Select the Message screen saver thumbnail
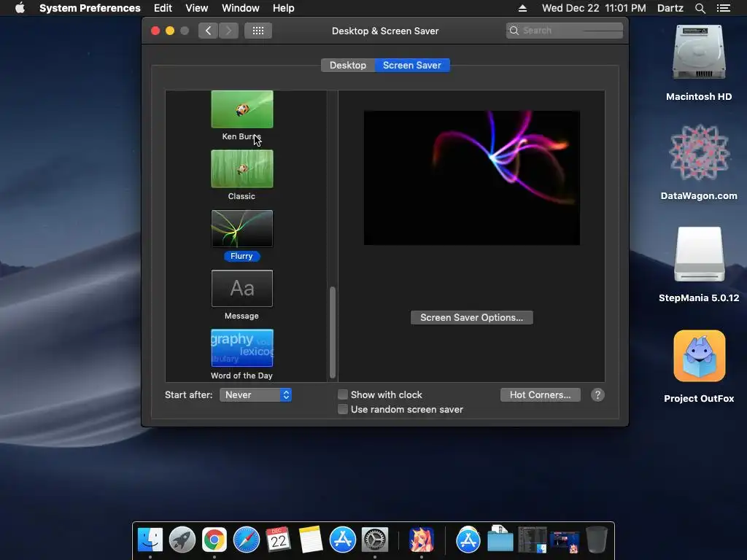Screen dimensions: 747x560 242,289
